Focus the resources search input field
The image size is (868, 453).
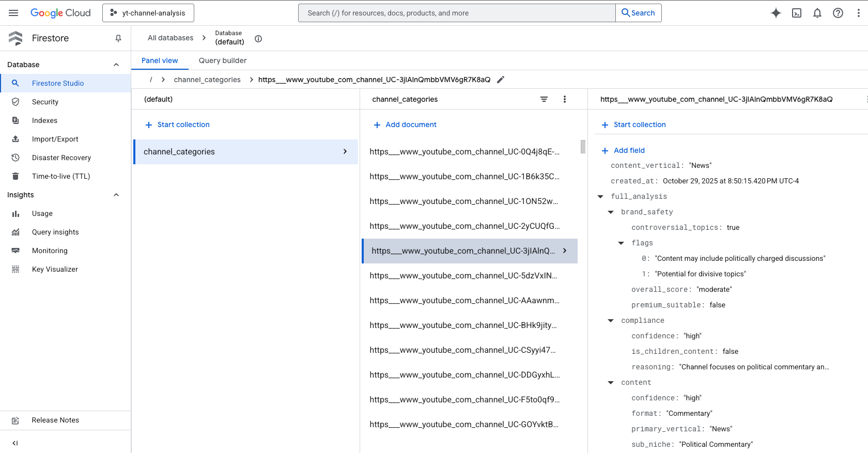pyautogui.click(x=457, y=13)
